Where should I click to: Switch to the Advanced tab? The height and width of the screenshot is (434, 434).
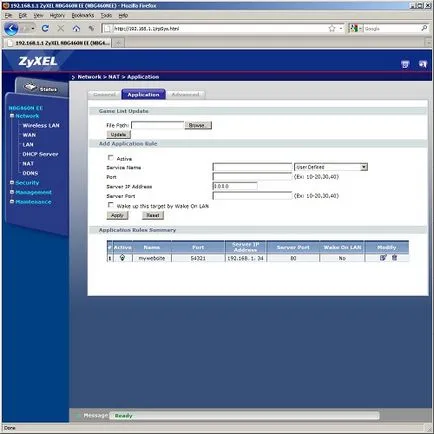point(185,95)
